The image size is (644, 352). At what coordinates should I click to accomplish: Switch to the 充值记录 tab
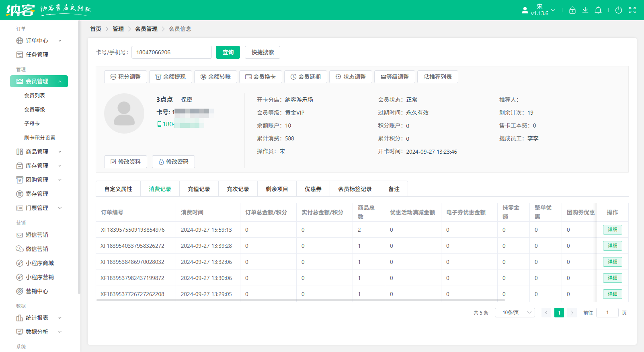[x=199, y=189]
